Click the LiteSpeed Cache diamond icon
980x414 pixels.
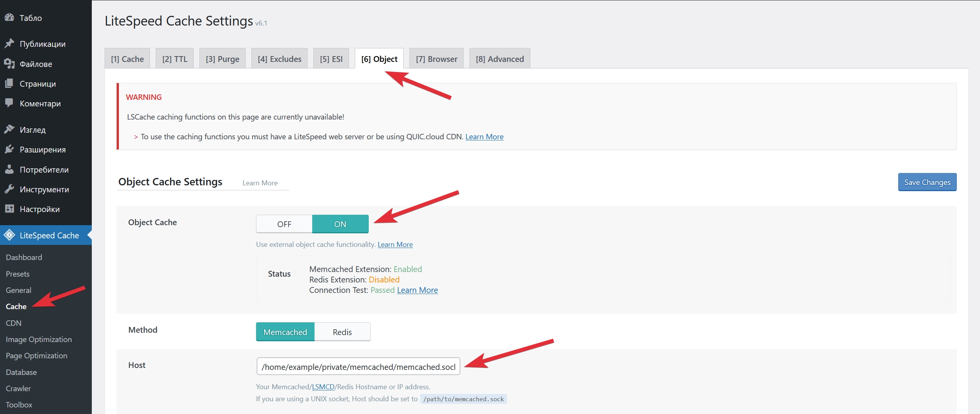coord(9,235)
